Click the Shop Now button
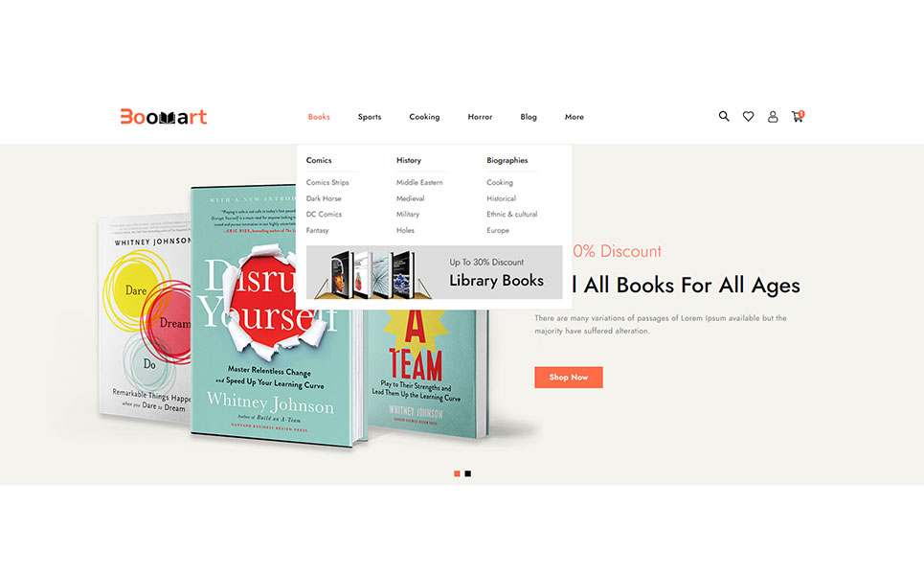Screen dimensions: 924x575 click(x=569, y=378)
